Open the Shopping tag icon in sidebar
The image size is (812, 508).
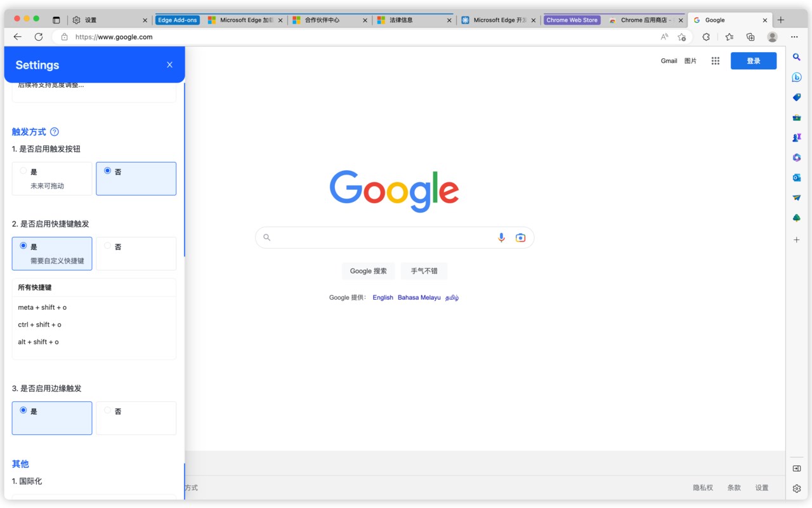point(797,97)
